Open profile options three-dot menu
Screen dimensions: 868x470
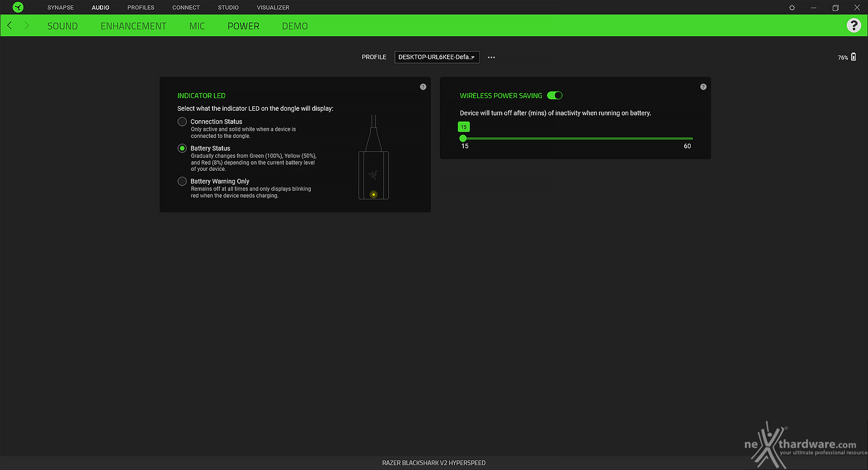click(x=492, y=57)
